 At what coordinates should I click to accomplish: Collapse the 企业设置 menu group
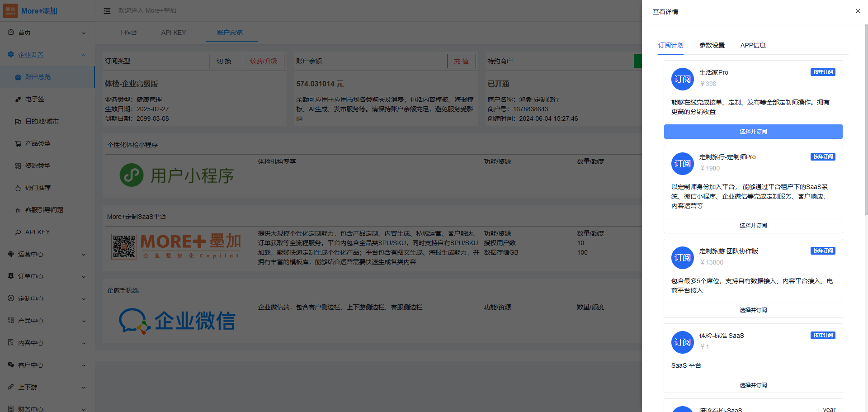[47, 55]
